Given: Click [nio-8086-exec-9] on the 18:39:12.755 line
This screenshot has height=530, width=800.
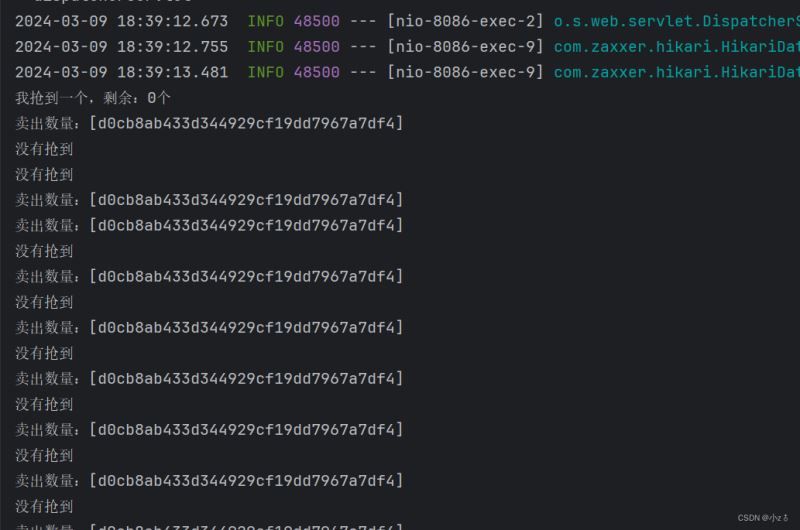Looking at the screenshot, I should tap(466, 47).
